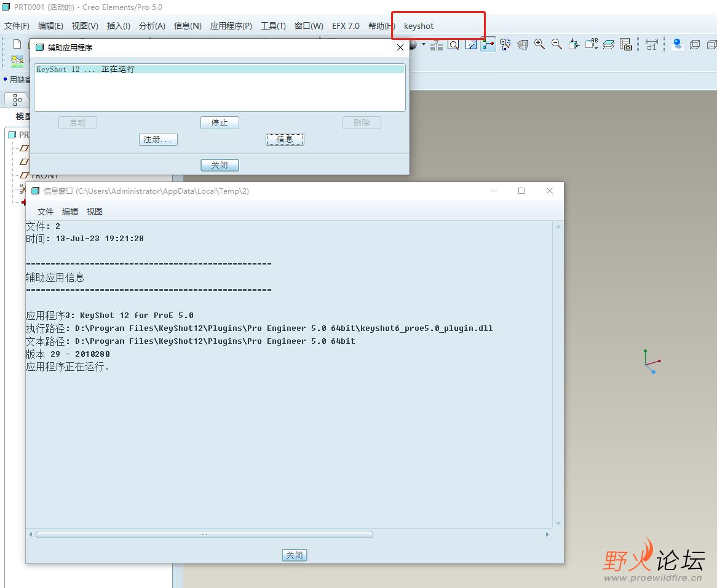Image resolution: width=717 pixels, height=588 pixels.
Task: Click the hidden-line cube icon at the toolbar edge
Action: [711, 44]
